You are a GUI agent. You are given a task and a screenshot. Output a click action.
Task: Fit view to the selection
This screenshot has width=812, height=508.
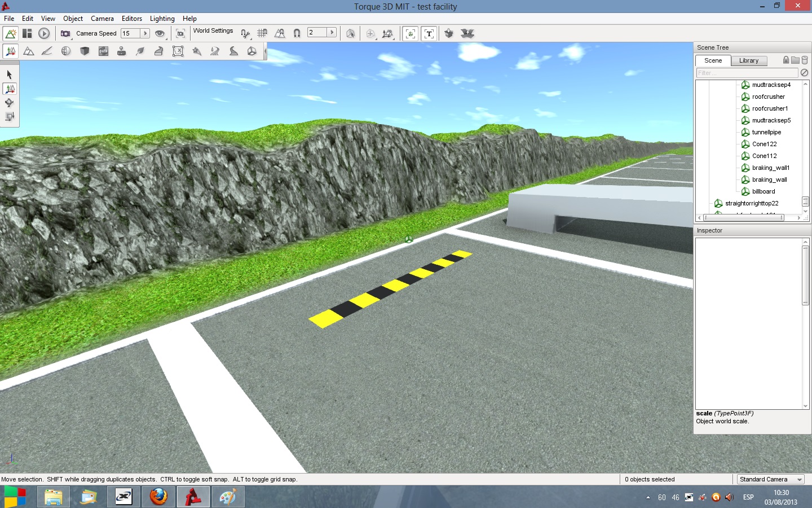click(x=180, y=33)
